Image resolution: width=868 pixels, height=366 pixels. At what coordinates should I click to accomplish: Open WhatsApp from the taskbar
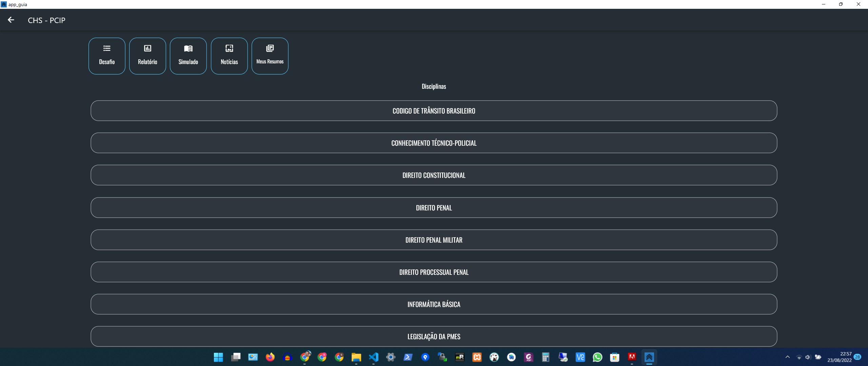(x=597, y=357)
